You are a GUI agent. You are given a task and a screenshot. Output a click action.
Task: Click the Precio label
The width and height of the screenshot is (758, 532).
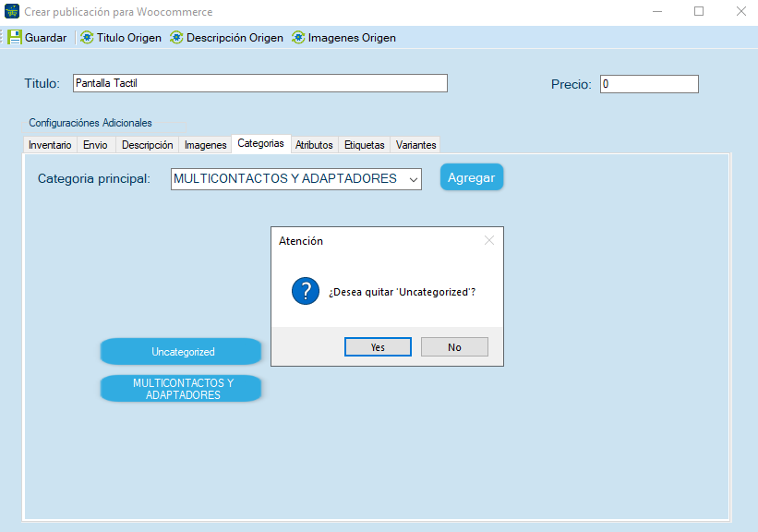click(572, 85)
